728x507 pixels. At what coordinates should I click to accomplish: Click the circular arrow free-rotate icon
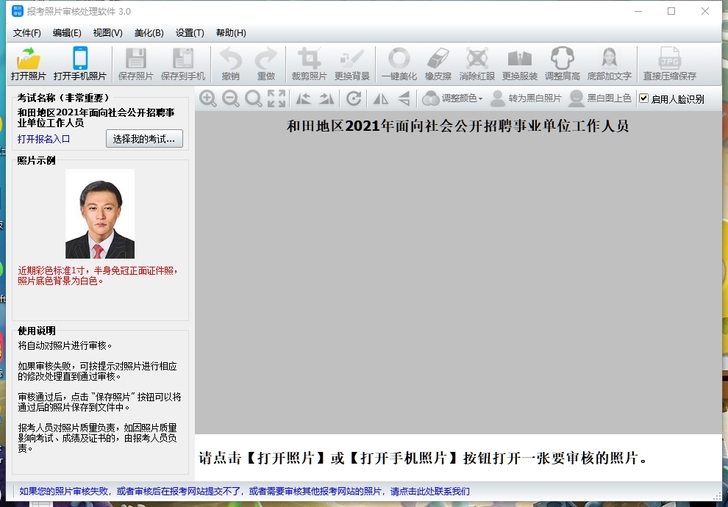pos(354,98)
